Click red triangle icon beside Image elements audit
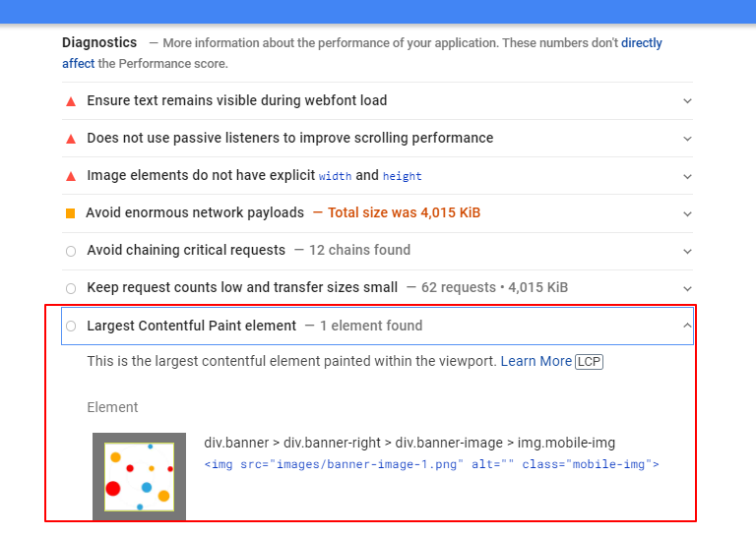Screen dimensions: 756x537 pos(71,176)
